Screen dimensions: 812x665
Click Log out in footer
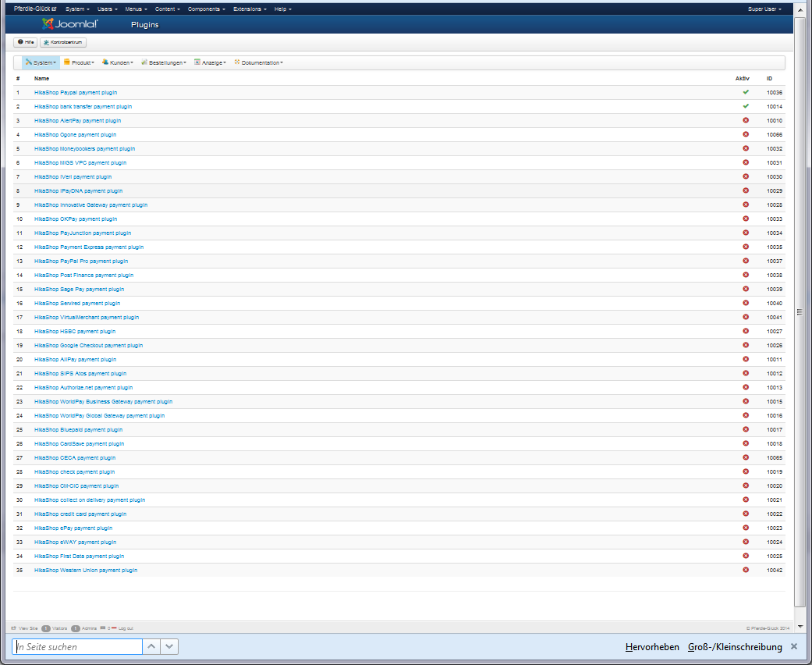tap(122, 628)
